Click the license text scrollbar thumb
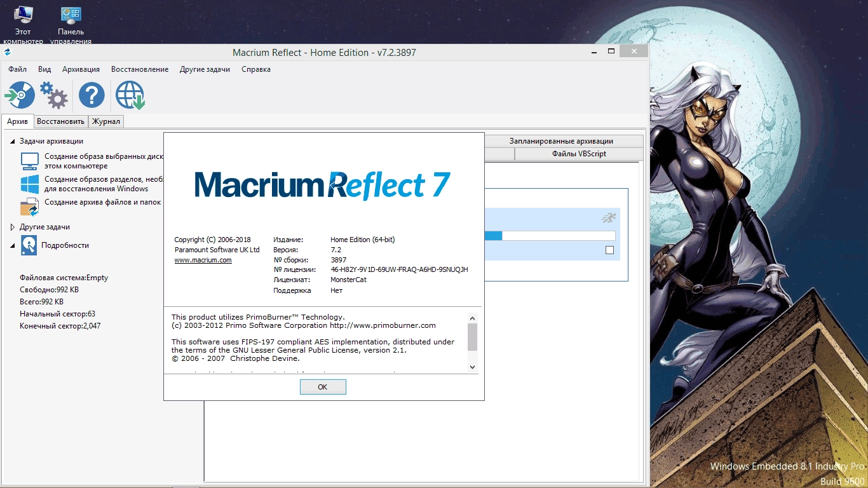868x488 pixels. (472, 337)
